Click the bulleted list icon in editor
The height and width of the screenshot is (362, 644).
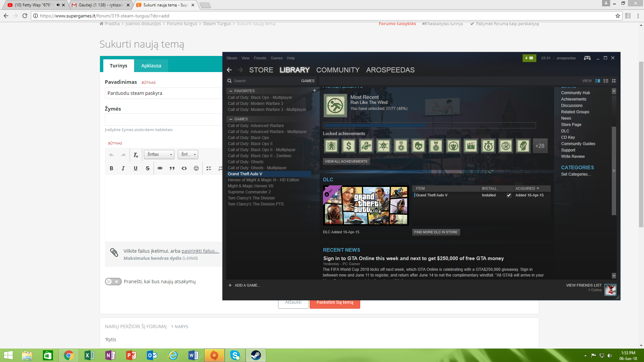pos(209,168)
